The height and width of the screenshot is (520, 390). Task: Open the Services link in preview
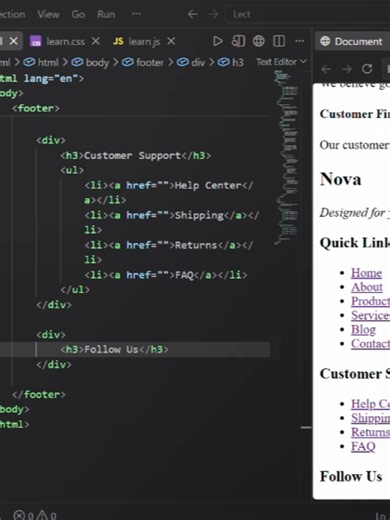click(370, 315)
